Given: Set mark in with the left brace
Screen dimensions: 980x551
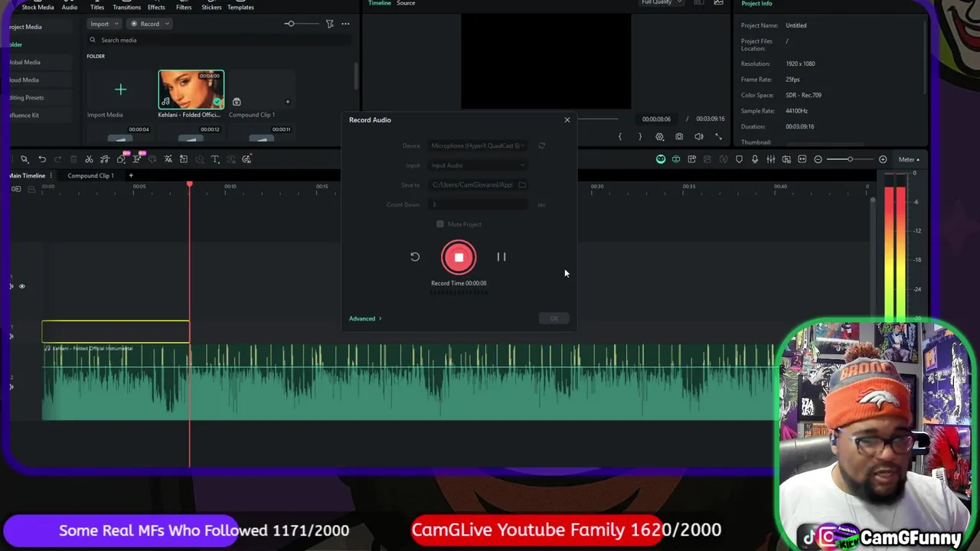Looking at the screenshot, I should point(620,137).
